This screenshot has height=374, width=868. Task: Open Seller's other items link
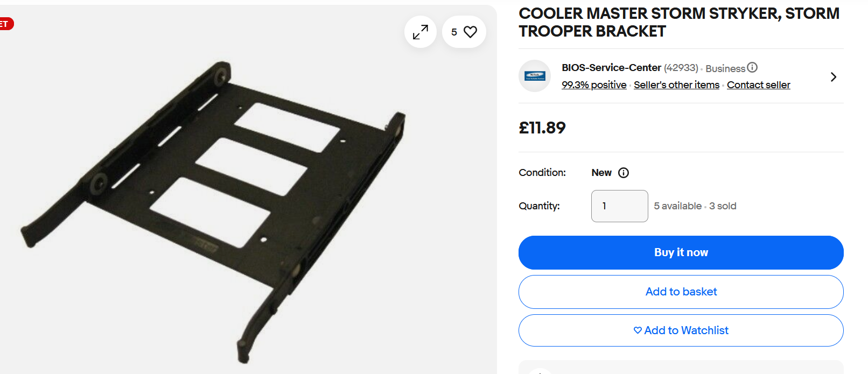[x=676, y=85]
